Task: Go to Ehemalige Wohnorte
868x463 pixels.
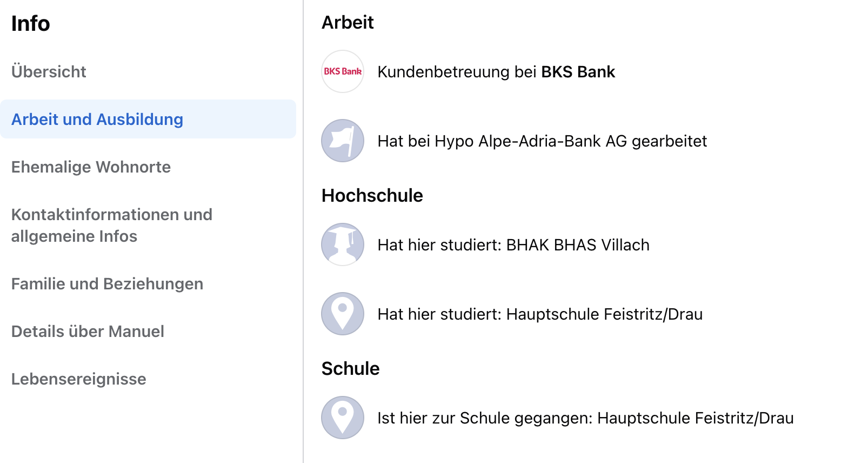Action: coord(91,167)
